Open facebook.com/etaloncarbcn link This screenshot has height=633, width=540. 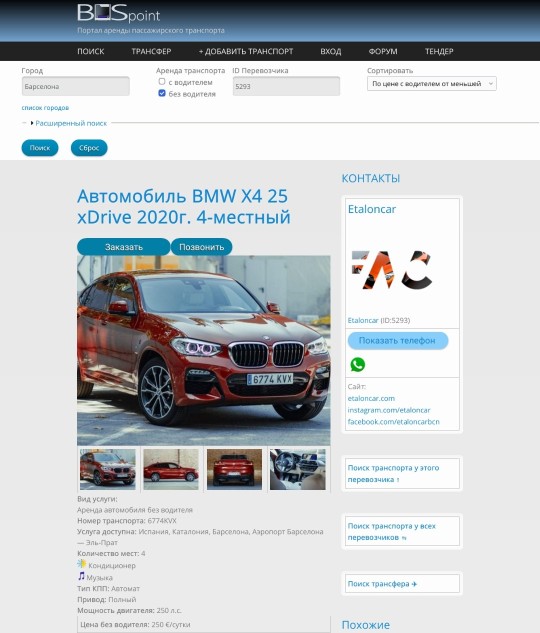(393, 421)
